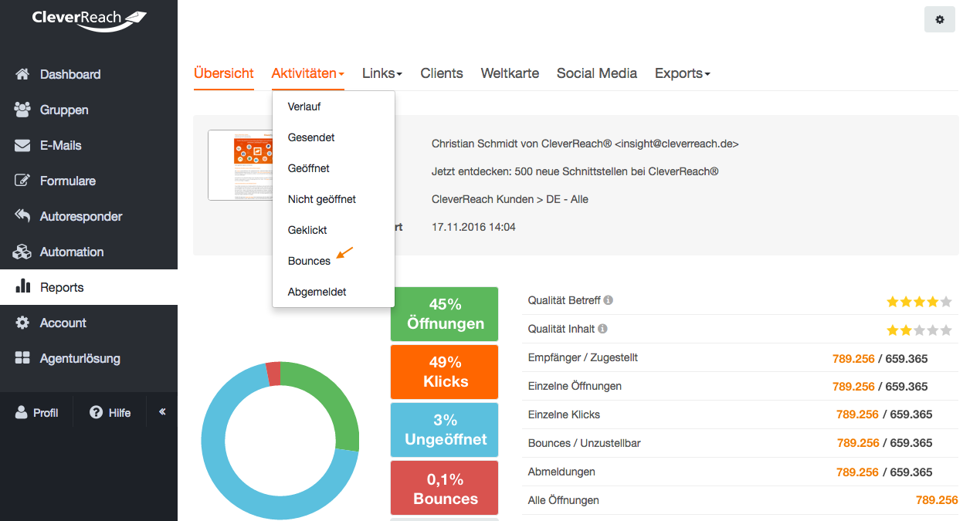Click the Automation cubes icon
The image size is (980, 521).
(x=22, y=252)
